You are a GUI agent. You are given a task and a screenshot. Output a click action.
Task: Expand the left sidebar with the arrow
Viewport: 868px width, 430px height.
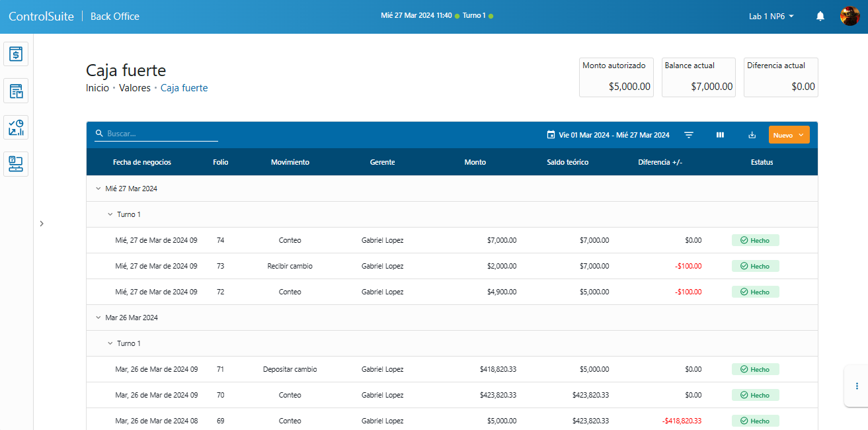[x=42, y=224]
